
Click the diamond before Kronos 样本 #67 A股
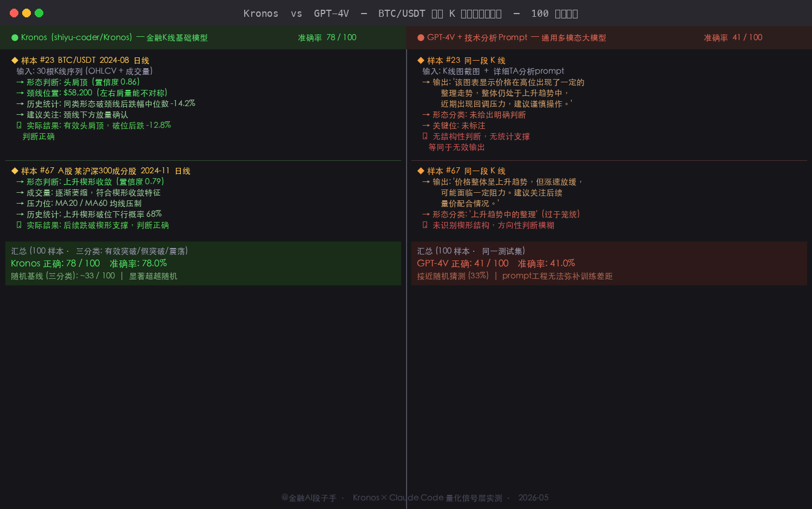[15, 171]
